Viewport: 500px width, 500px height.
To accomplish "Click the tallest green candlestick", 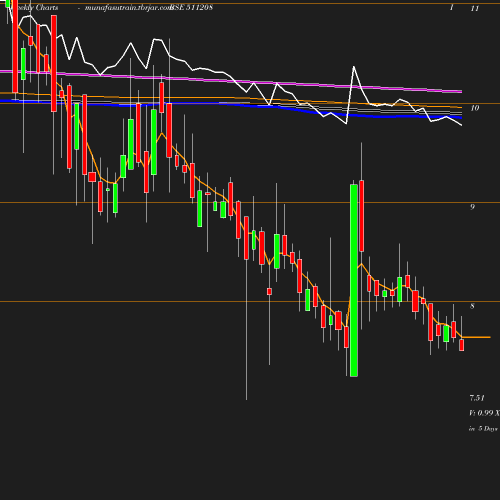I will [354, 280].
